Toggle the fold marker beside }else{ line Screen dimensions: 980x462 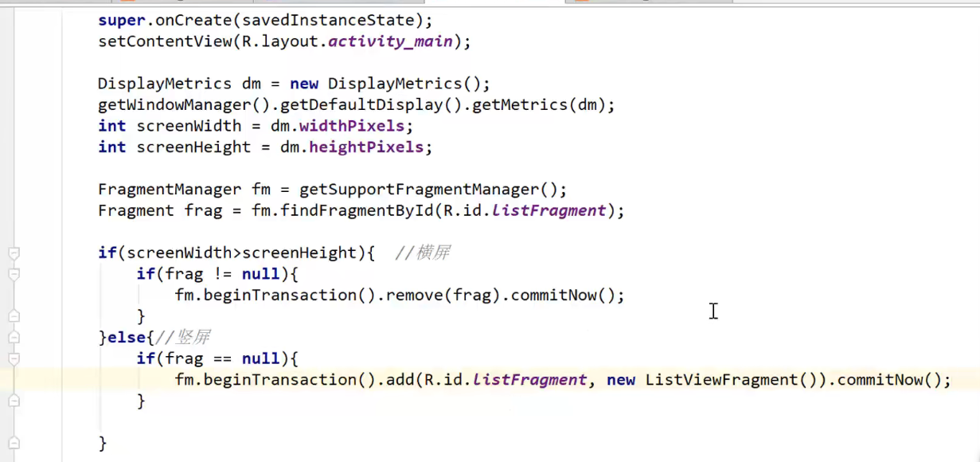pos(14,338)
